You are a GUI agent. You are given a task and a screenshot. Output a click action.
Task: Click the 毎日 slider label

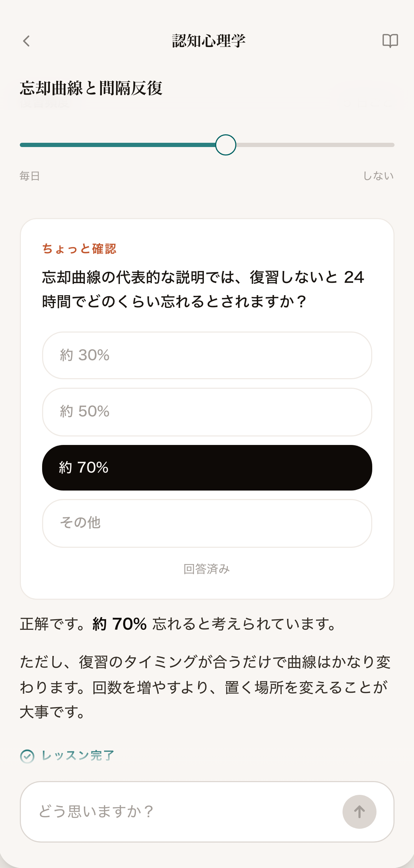[30, 176]
